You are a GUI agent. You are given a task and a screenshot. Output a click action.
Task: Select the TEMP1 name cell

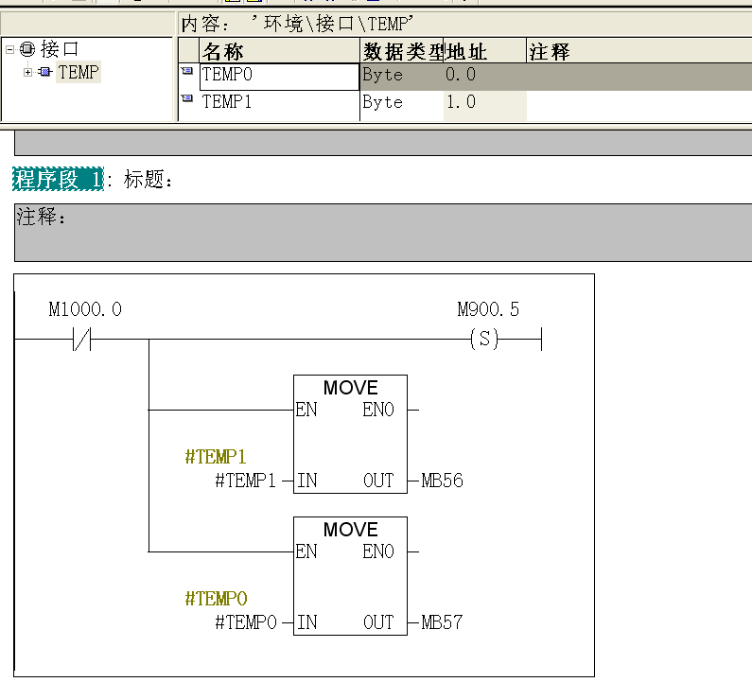[280, 102]
